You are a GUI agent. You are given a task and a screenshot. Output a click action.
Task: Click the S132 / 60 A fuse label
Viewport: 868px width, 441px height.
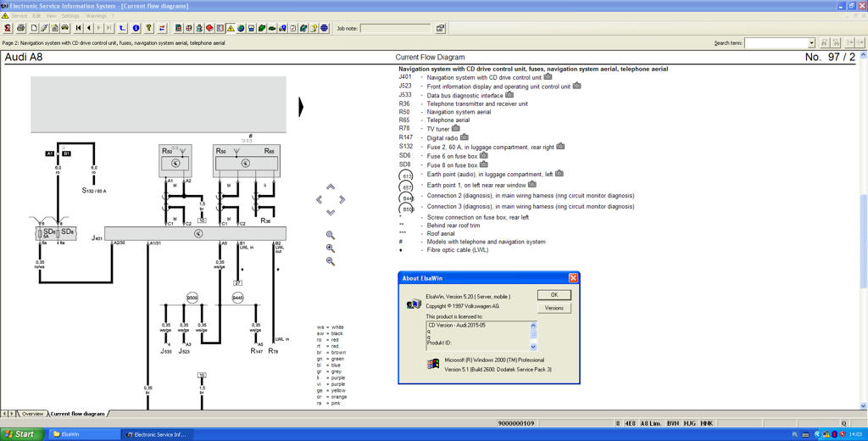point(94,191)
